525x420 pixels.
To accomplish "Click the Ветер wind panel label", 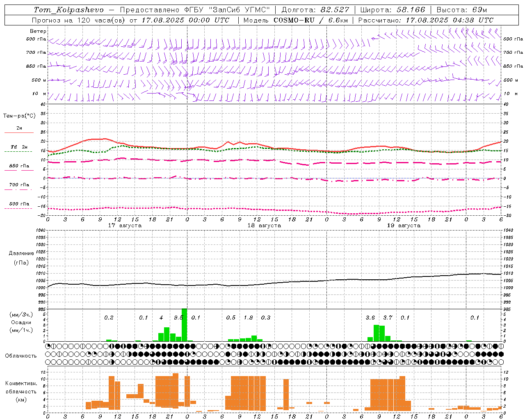I will click(38, 31).
